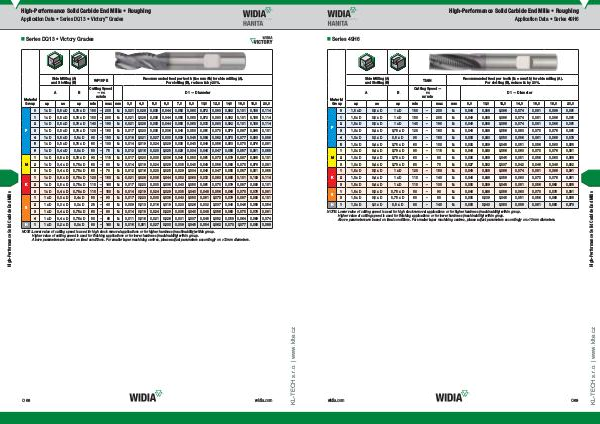
Task: Select 'Material Group' header in DQ13 table
Action: [30, 101]
